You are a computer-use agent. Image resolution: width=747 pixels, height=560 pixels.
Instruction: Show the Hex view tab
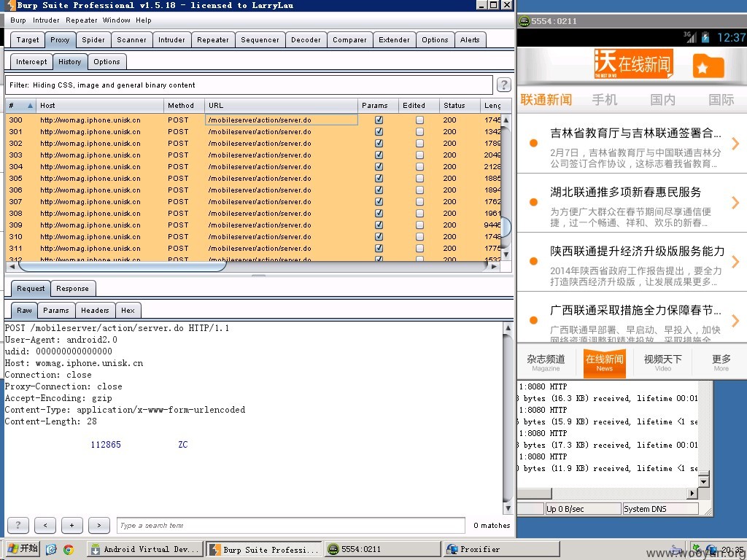128,311
